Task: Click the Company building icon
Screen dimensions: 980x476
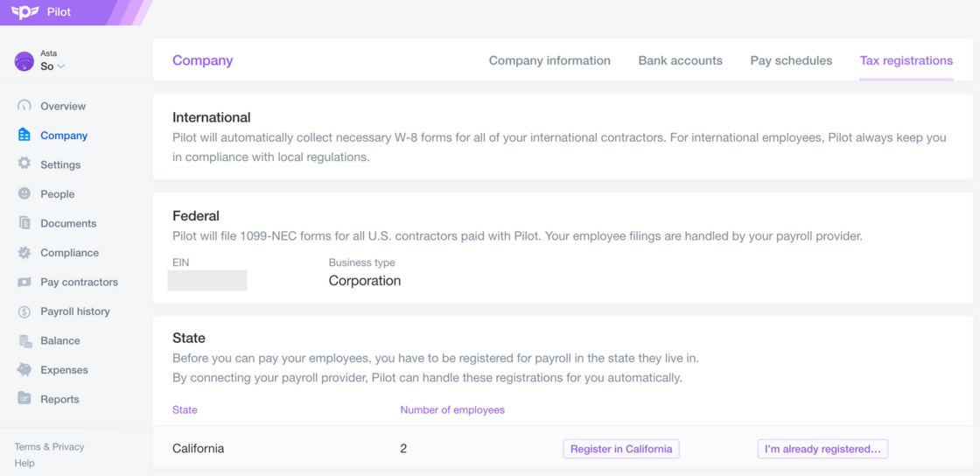Action: click(x=24, y=135)
